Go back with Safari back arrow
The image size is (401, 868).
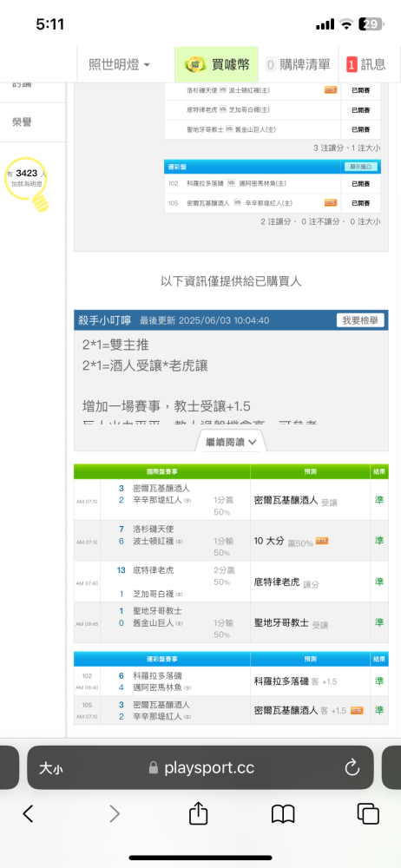point(29,814)
